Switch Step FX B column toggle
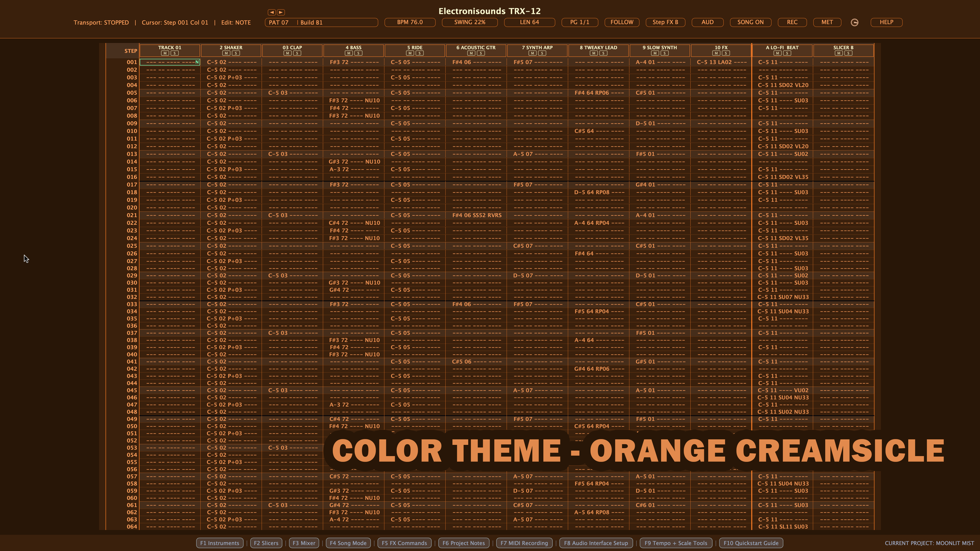This screenshot has height=551, width=980. coord(665,22)
